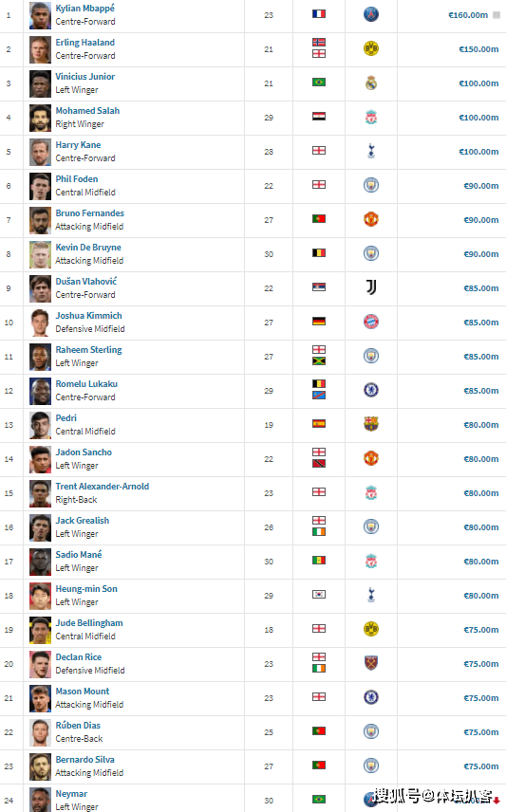Click Mbappé's €160.00m market value
506x812 pixels.
(x=468, y=15)
